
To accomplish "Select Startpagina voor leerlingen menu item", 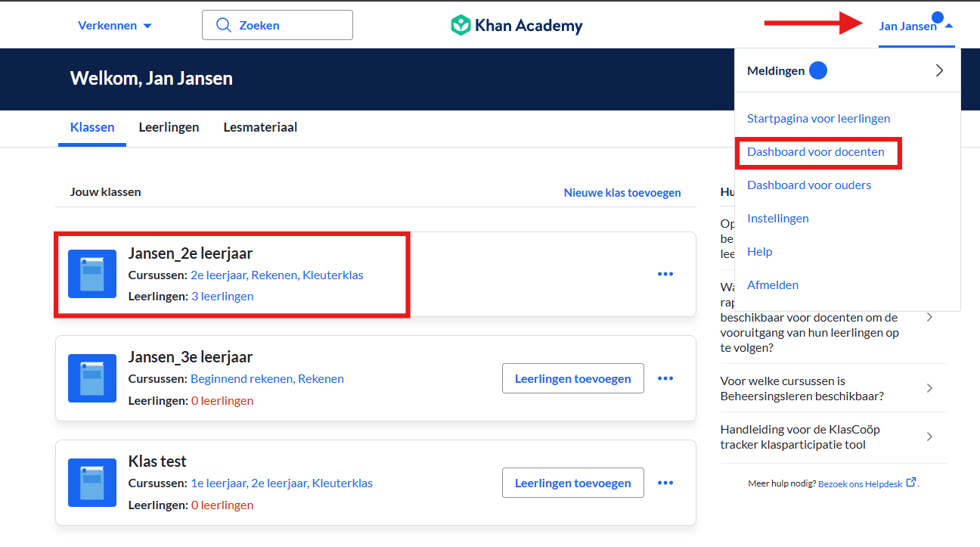I will click(x=818, y=118).
